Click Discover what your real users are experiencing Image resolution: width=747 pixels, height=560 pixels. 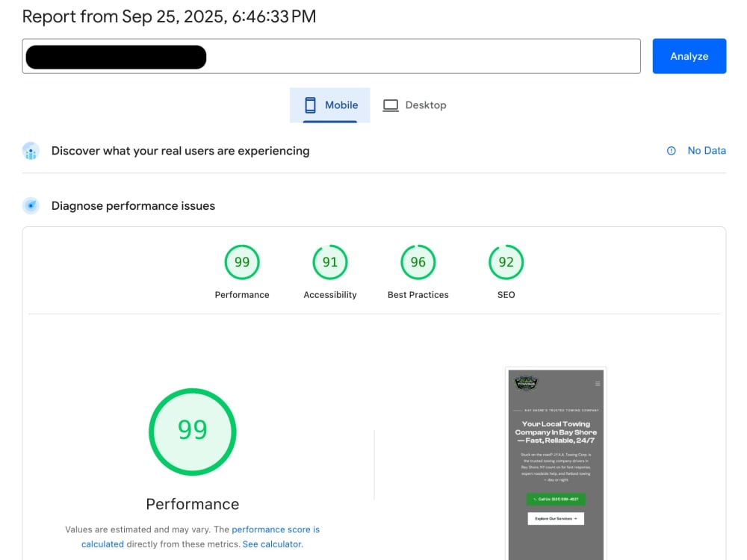181,151
